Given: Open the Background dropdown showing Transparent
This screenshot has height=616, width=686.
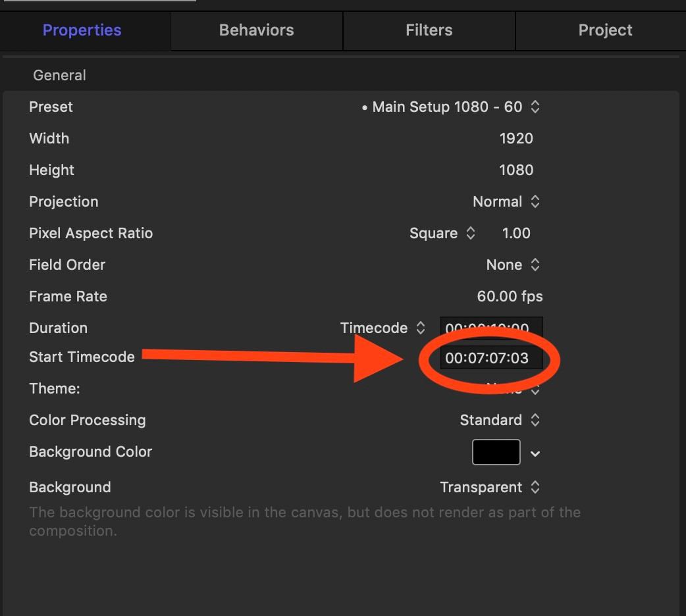Looking at the screenshot, I should click(535, 487).
